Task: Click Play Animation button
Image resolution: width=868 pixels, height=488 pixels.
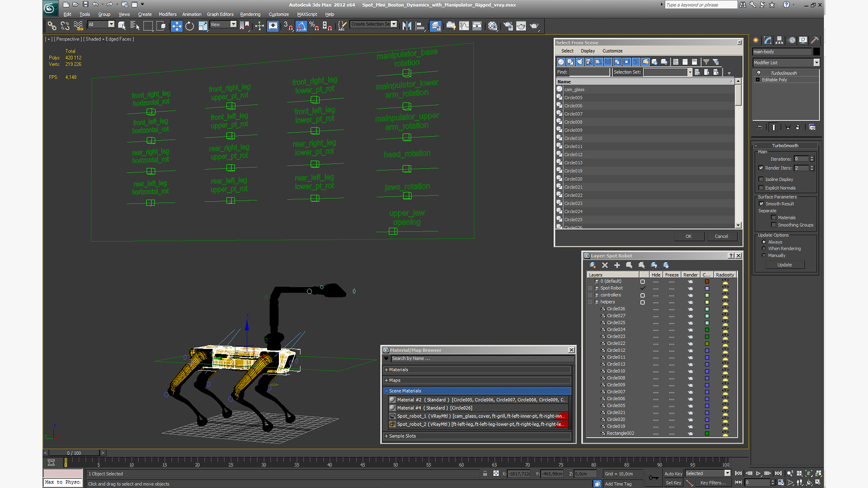Action: [x=758, y=474]
